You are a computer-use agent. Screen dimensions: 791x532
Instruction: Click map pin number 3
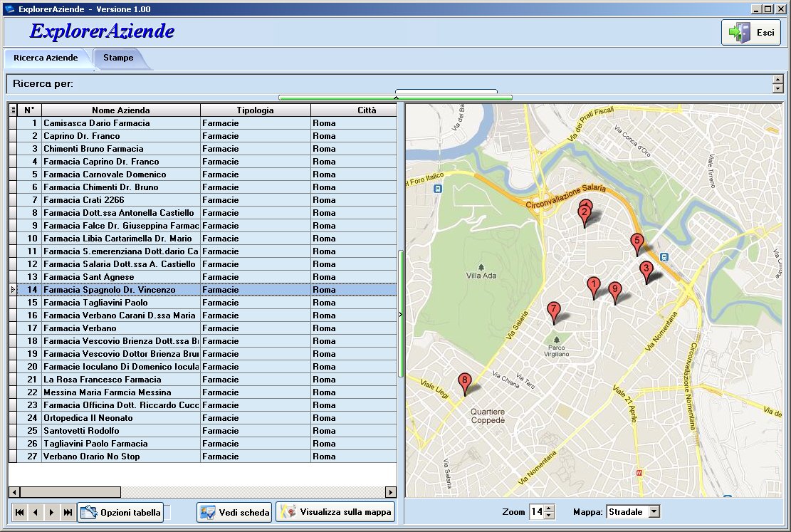click(646, 272)
